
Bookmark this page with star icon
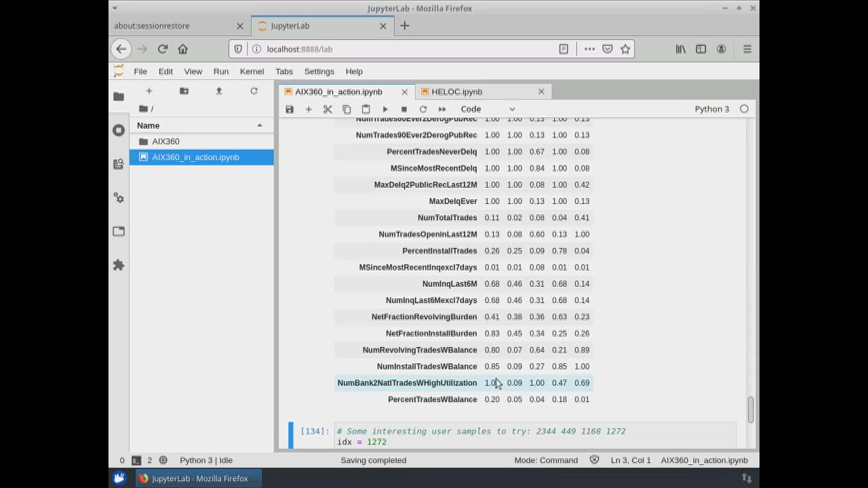click(x=625, y=49)
